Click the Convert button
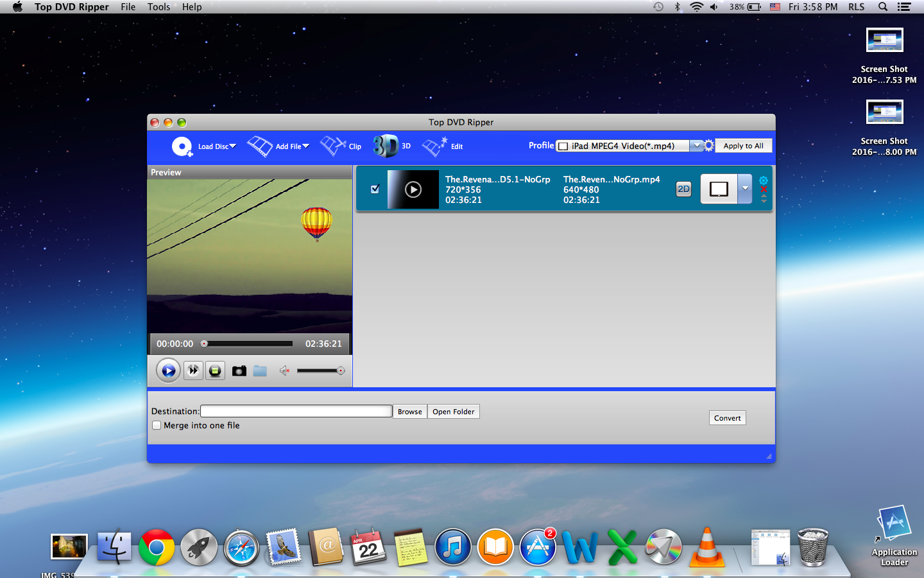Image resolution: width=924 pixels, height=578 pixels. tap(728, 418)
